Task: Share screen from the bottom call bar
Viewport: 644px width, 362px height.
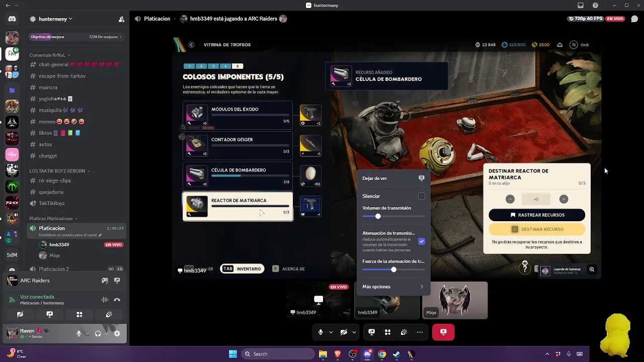Action: (x=371, y=332)
